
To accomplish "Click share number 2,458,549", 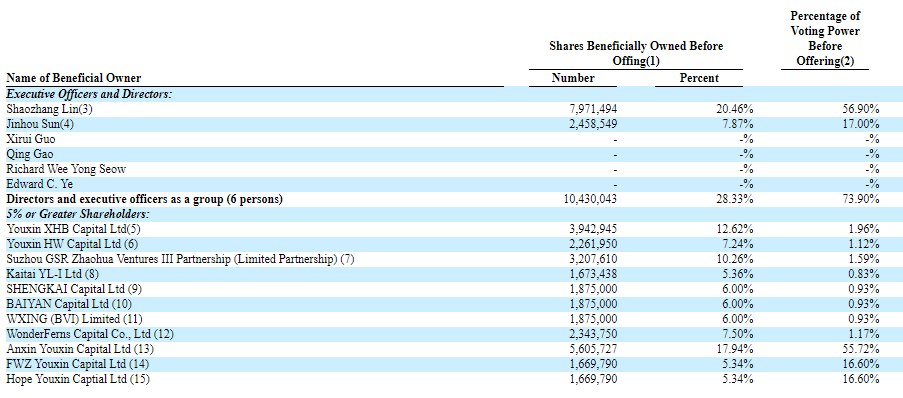I will (x=593, y=124).
